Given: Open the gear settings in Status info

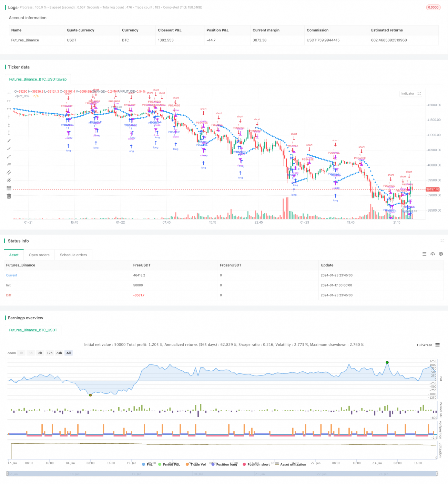Looking at the screenshot, I should point(441,254).
